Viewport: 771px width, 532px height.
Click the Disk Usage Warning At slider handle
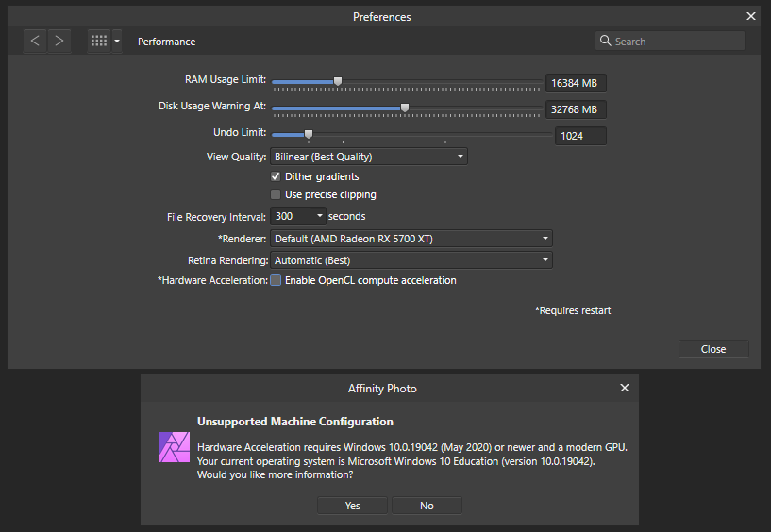pyautogui.click(x=405, y=108)
